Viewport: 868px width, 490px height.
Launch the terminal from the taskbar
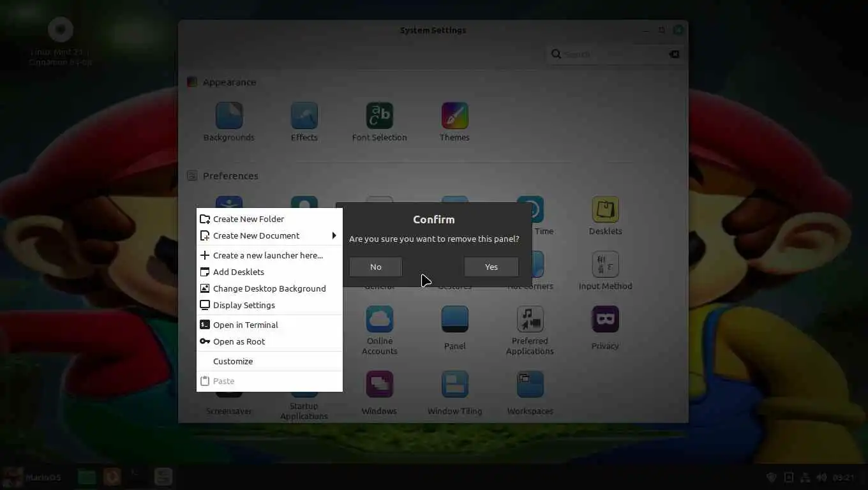(x=136, y=477)
